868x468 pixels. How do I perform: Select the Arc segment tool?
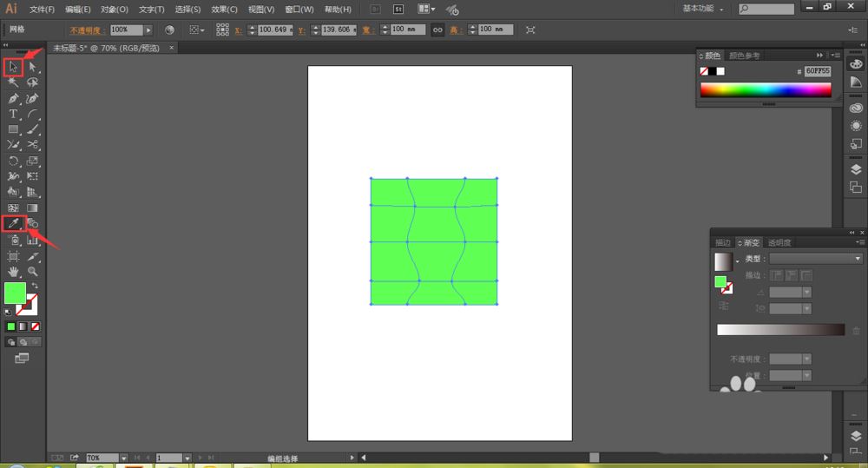coord(32,114)
